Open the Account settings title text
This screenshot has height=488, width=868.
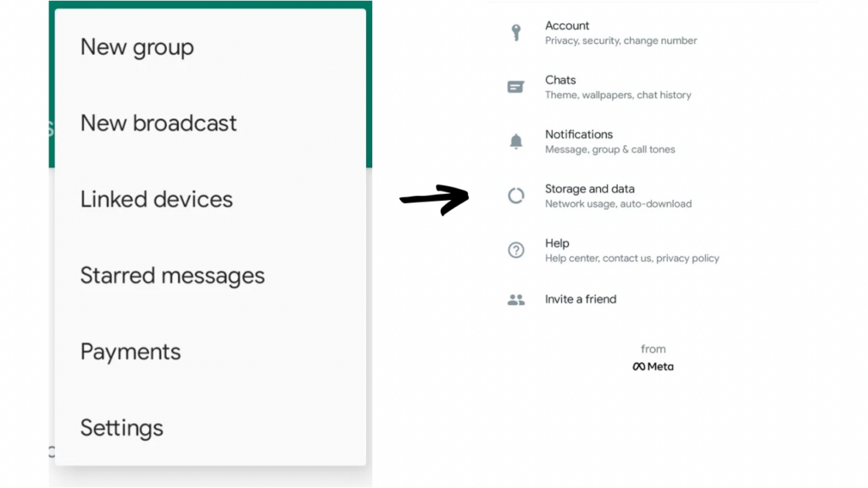pos(567,26)
